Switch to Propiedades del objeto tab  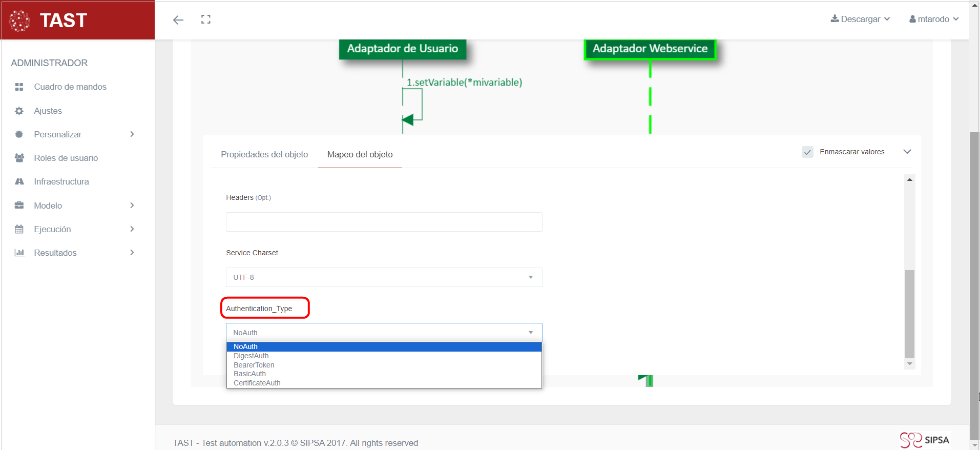(x=264, y=154)
